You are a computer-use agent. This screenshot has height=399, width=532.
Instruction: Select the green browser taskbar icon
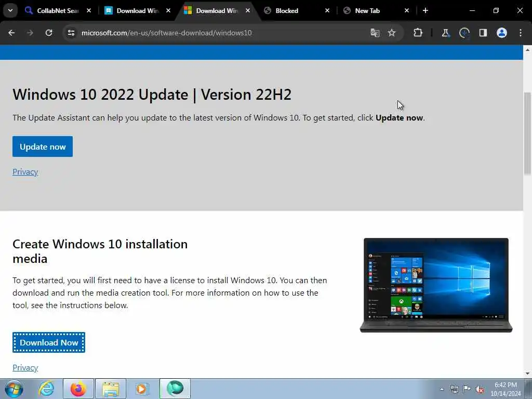tap(175, 389)
